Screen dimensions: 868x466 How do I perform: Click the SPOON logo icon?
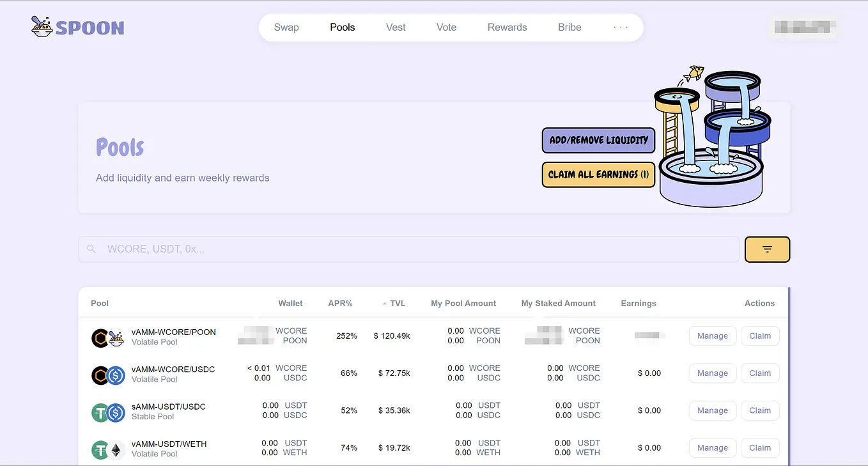pyautogui.click(x=42, y=26)
